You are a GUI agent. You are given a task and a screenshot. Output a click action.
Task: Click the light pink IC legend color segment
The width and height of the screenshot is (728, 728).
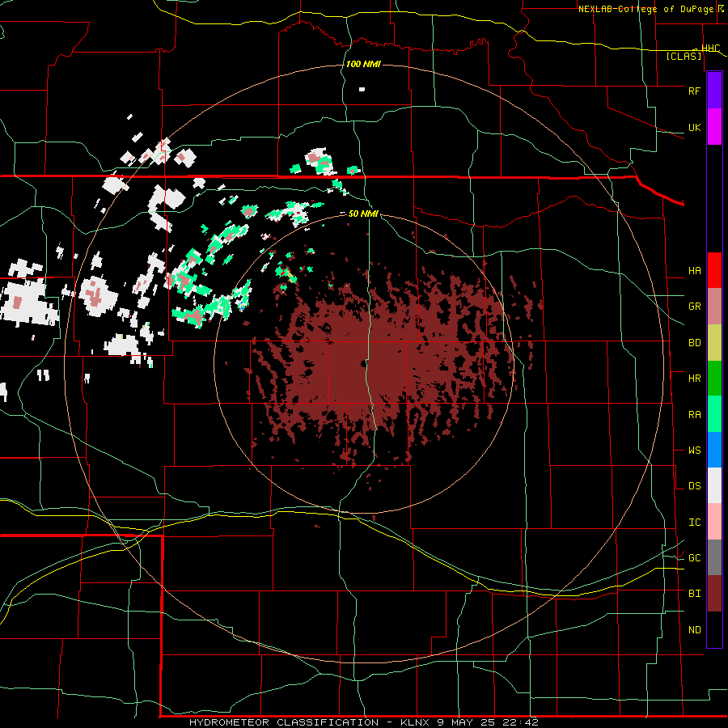coord(714,522)
